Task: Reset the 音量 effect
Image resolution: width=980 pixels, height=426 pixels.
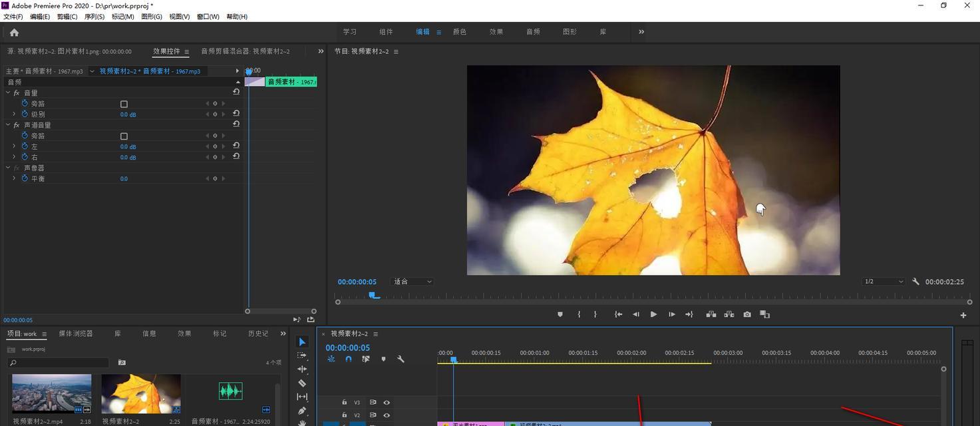Action: 236,92
